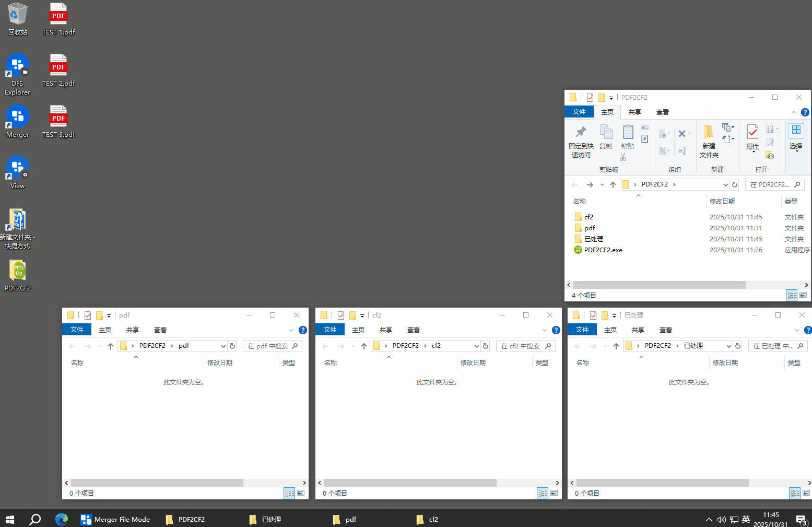Switch pdf window to large icons view

[301, 493]
